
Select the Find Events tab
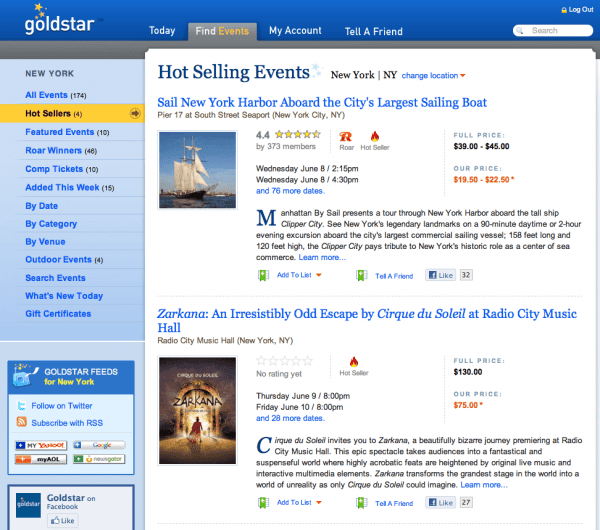[222, 31]
